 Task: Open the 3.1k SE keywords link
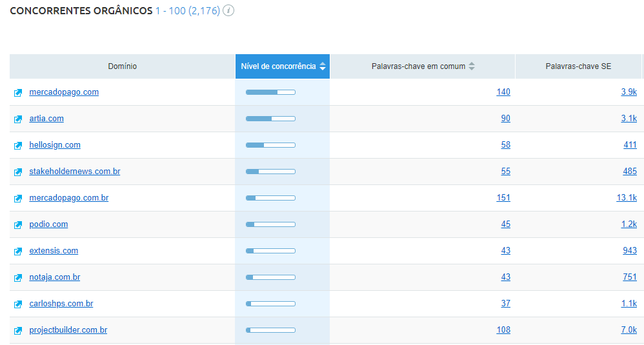point(629,118)
